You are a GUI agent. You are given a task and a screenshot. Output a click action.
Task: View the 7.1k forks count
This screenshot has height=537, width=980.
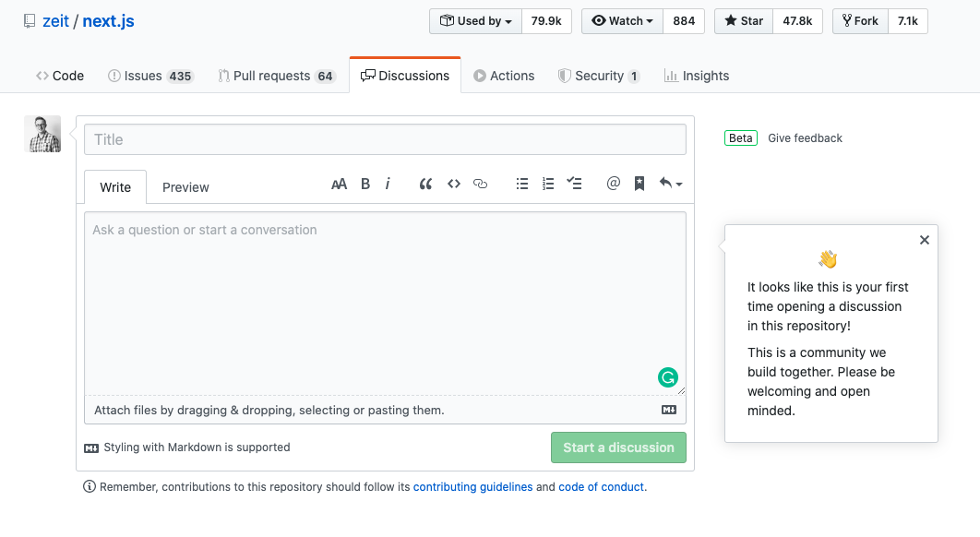(907, 21)
